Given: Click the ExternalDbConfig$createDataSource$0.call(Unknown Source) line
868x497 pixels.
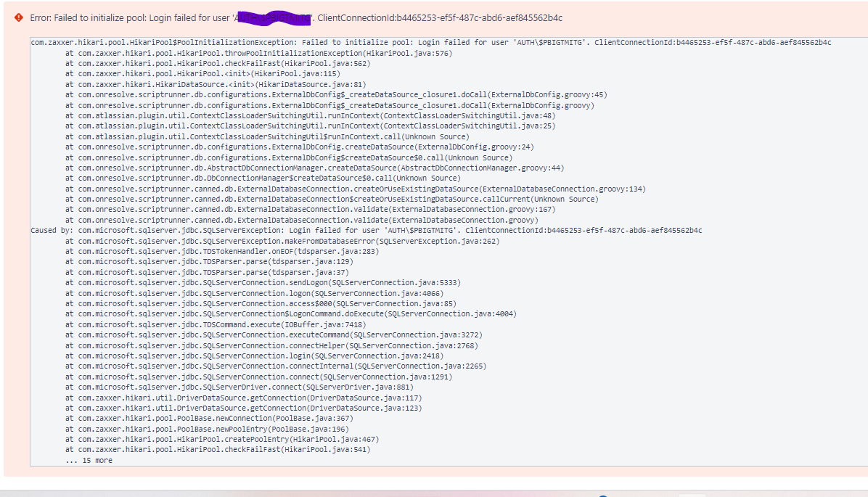Looking at the screenshot, I should (x=288, y=157).
